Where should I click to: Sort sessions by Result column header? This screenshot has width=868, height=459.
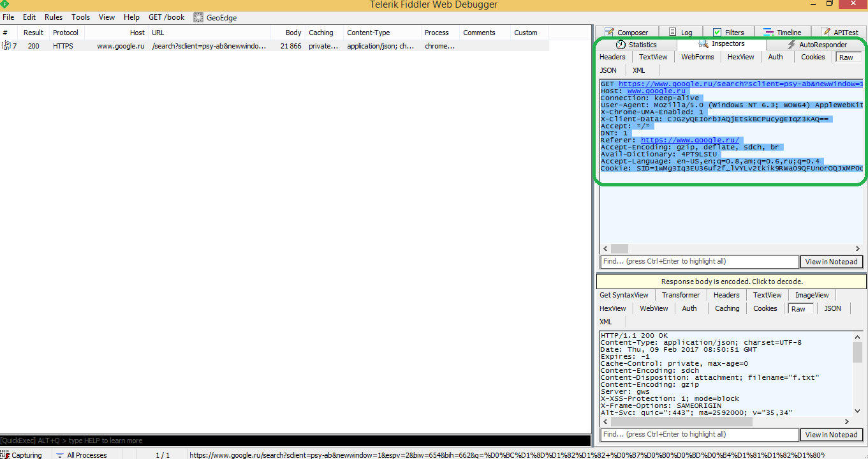click(34, 33)
